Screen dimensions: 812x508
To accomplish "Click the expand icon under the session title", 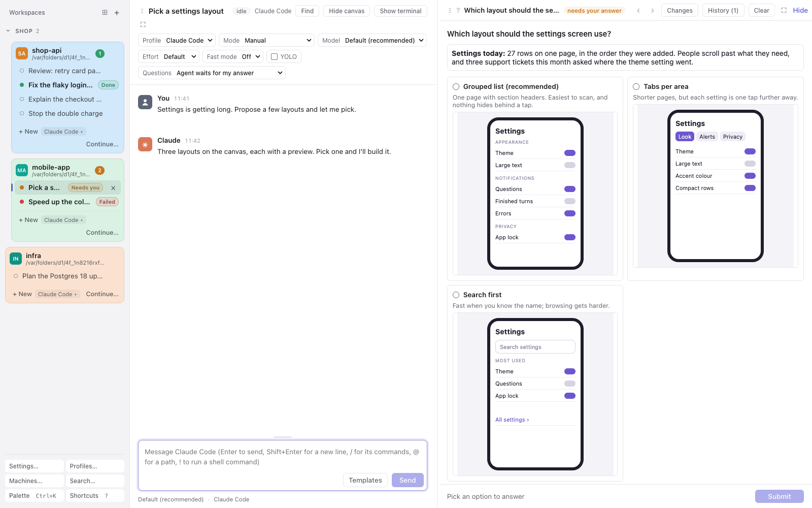I will pos(143,24).
